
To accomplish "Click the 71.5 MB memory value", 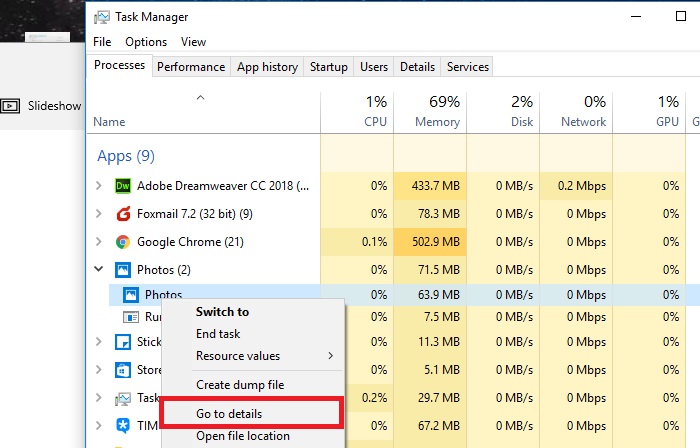I will point(439,270).
